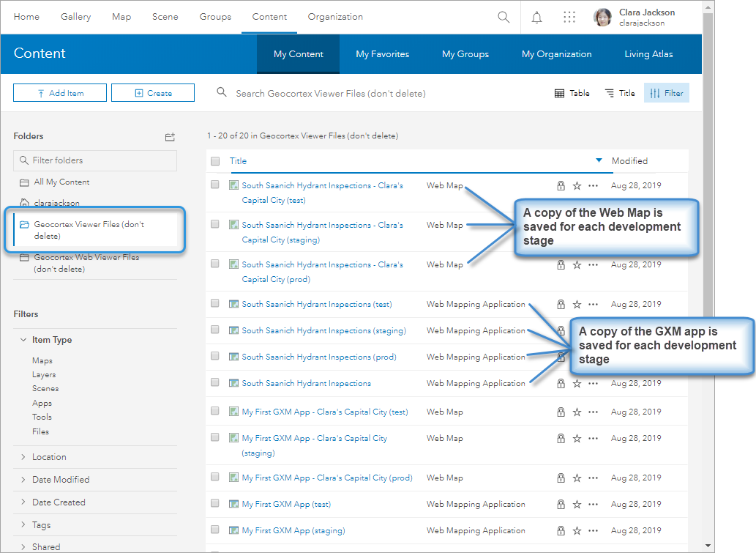The width and height of the screenshot is (756, 553).
Task: Click the Search Geocortex Viewer Files field
Action: pos(331,94)
